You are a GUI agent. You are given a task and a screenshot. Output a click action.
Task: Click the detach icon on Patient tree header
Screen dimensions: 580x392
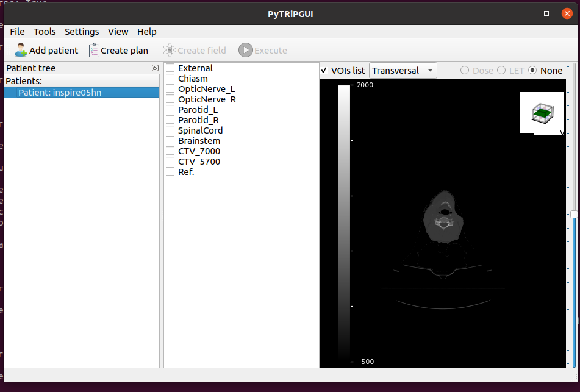coord(155,68)
